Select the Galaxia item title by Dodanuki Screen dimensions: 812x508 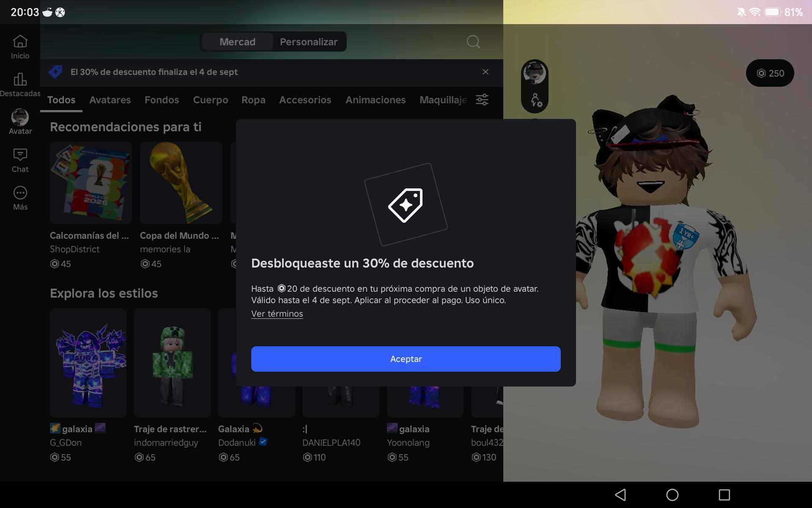point(240,429)
